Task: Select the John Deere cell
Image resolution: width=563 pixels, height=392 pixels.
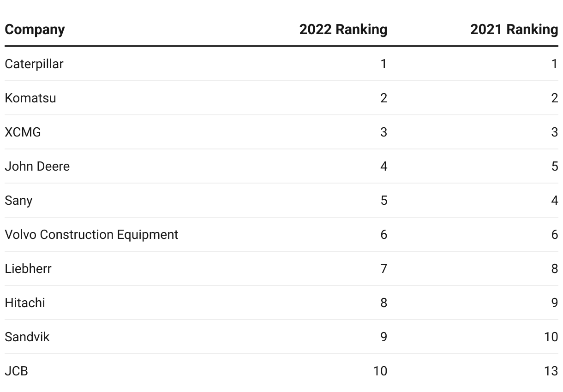Action: click(x=37, y=166)
